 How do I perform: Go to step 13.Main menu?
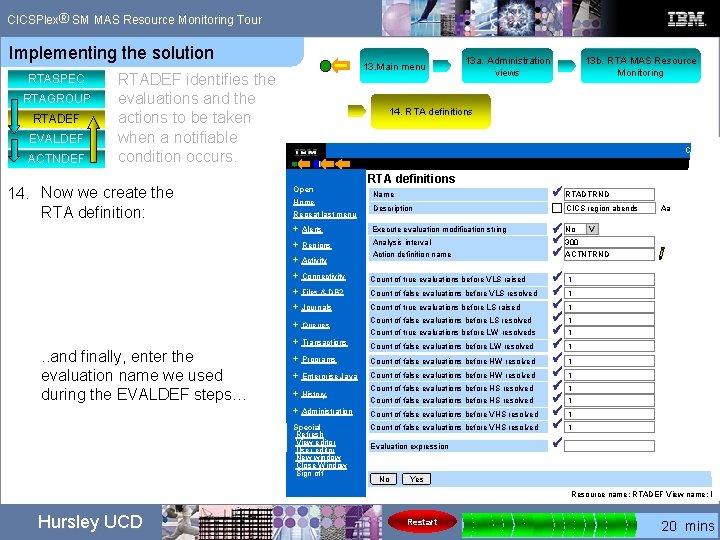(394, 66)
